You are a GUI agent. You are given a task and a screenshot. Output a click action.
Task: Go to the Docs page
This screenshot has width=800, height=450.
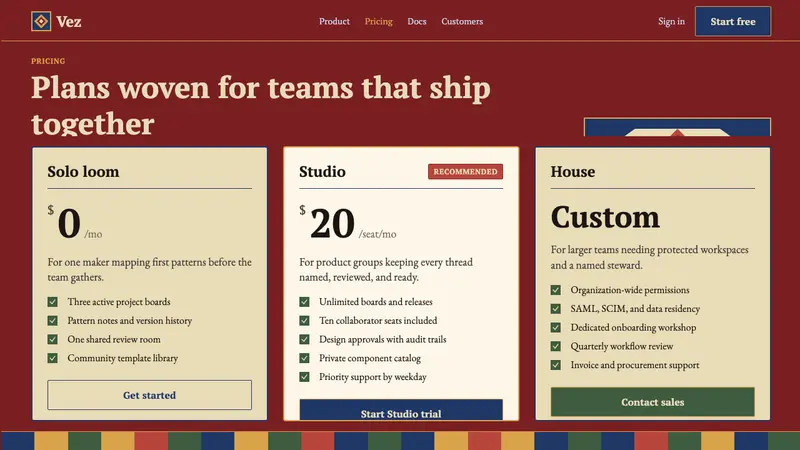point(417,21)
